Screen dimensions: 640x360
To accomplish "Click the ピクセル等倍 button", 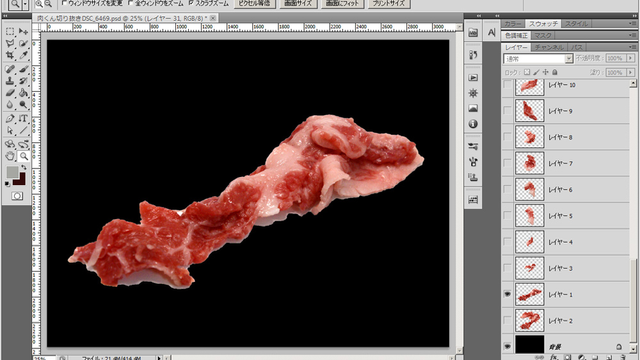I will click(255, 4).
